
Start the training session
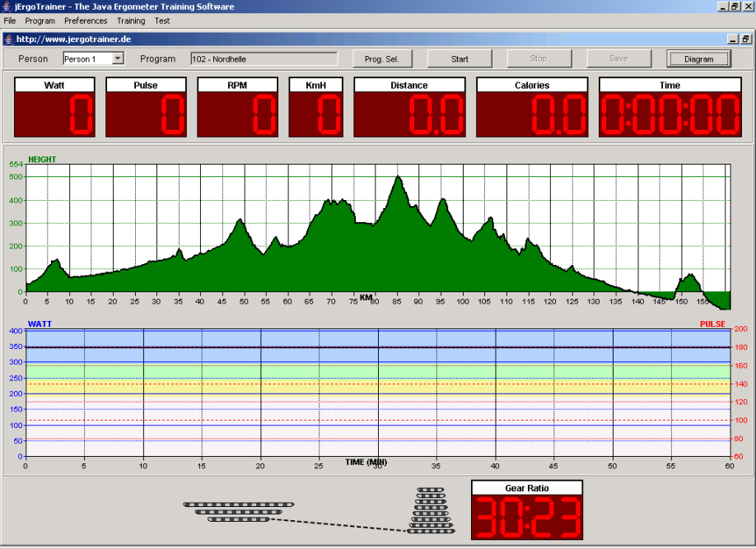[x=460, y=58]
